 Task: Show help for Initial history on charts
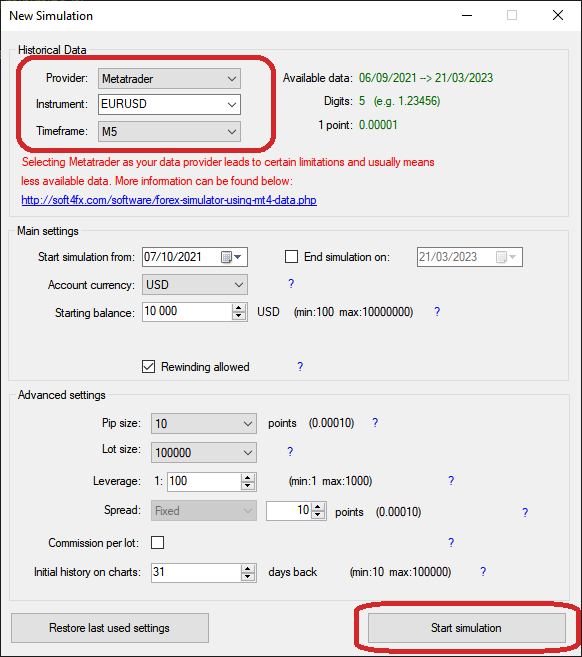(x=483, y=572)
